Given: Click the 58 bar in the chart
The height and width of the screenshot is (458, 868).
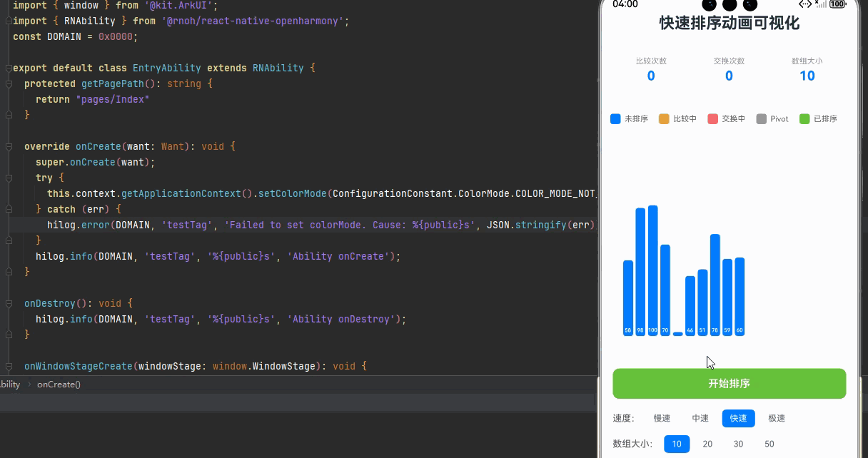Looking at the screenshot, I should [628, 298].
